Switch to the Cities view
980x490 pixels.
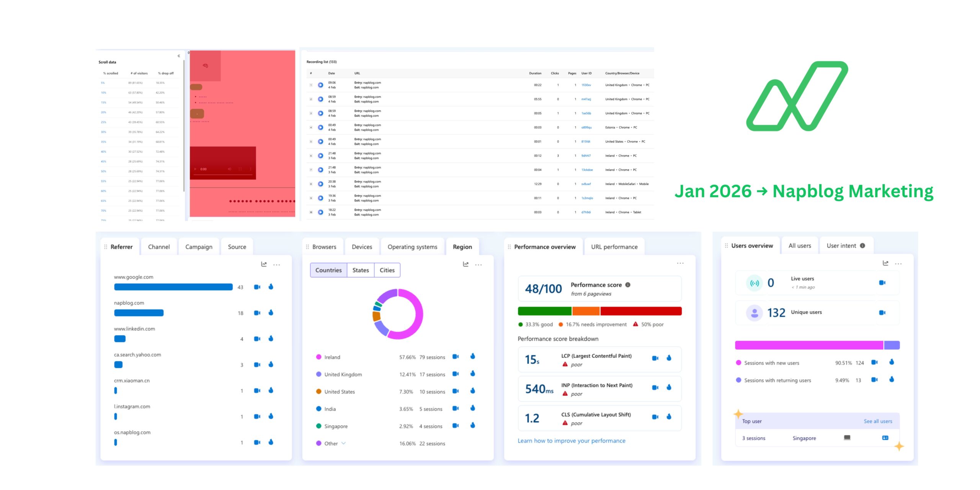point(387,270)
